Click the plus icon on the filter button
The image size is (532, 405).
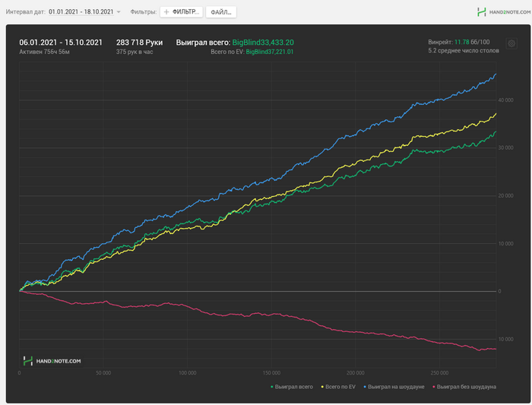166,12
